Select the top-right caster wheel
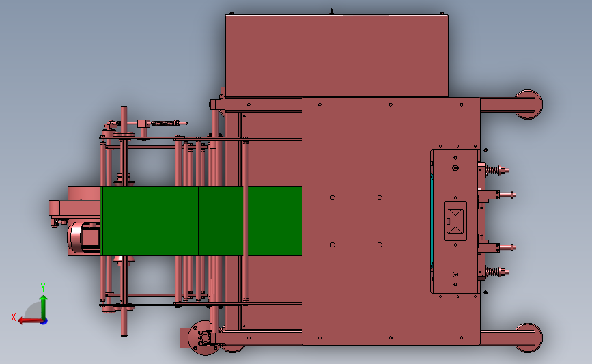 click(528, 104)
